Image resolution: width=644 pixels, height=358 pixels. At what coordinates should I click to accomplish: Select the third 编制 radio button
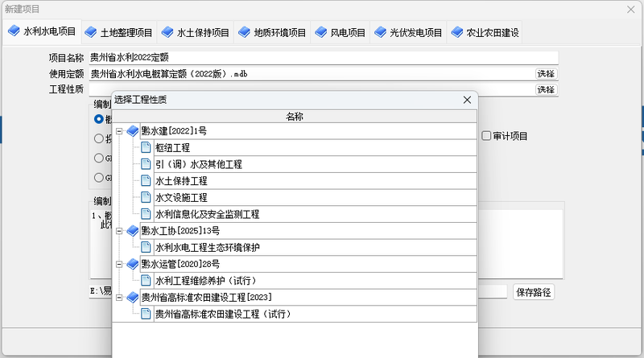[x=98, y=158]
